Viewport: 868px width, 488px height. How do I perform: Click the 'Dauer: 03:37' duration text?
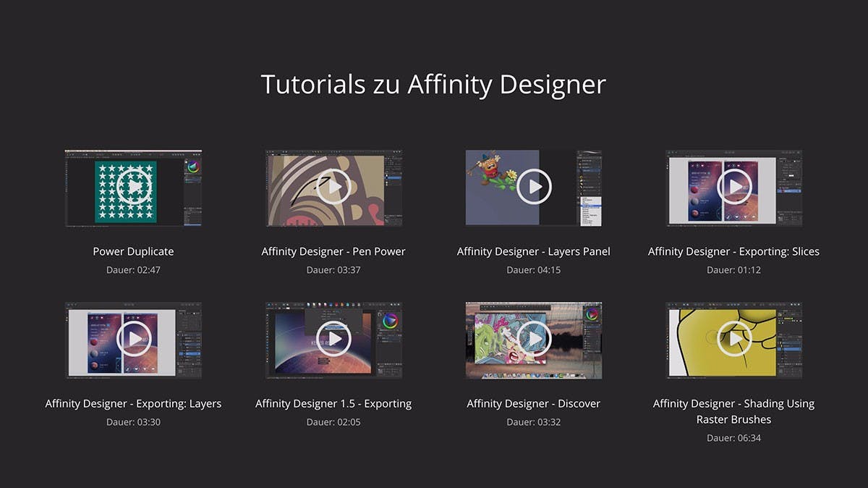333,270
